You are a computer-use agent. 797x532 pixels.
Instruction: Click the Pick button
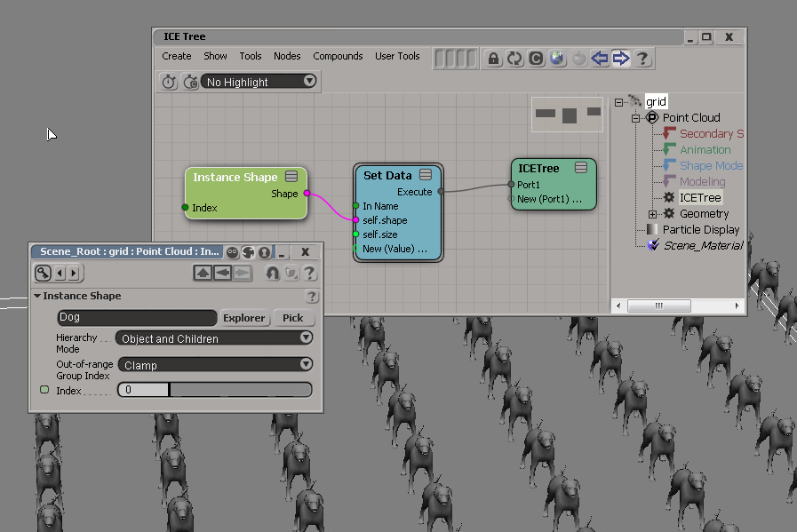tap(293, 318)
